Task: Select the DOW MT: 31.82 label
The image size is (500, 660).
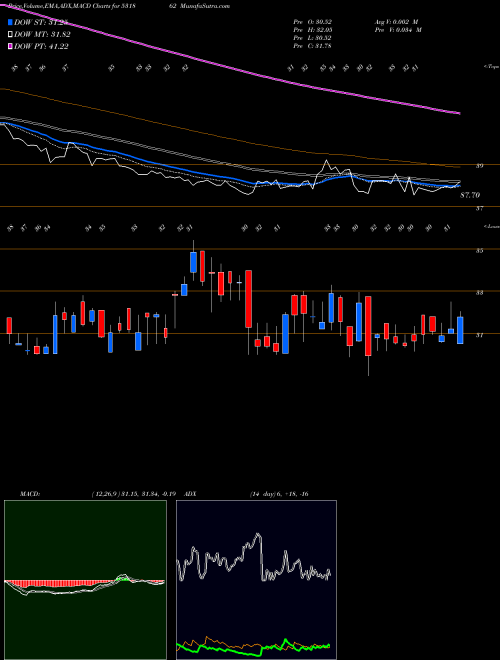Action: pos(42,35)
